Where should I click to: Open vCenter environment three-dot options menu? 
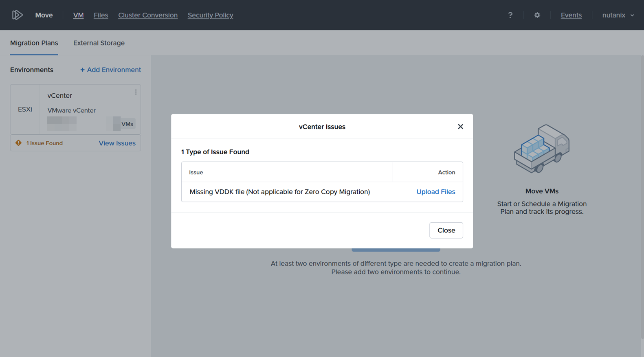(136, 92)
